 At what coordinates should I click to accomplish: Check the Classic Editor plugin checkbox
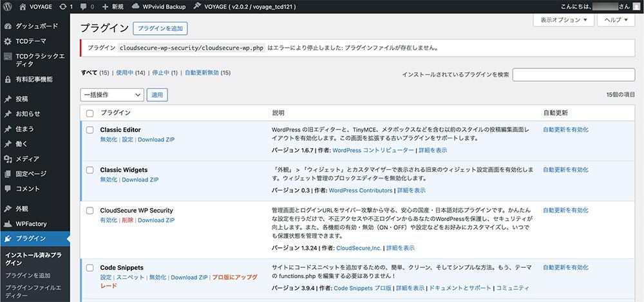90,130
